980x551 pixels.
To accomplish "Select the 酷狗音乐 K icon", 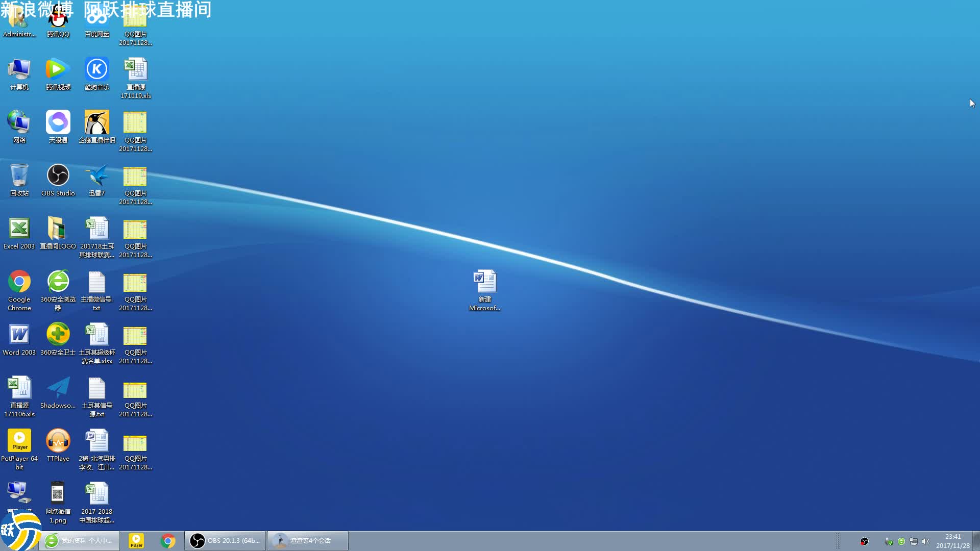I will (x=96, y=69).
